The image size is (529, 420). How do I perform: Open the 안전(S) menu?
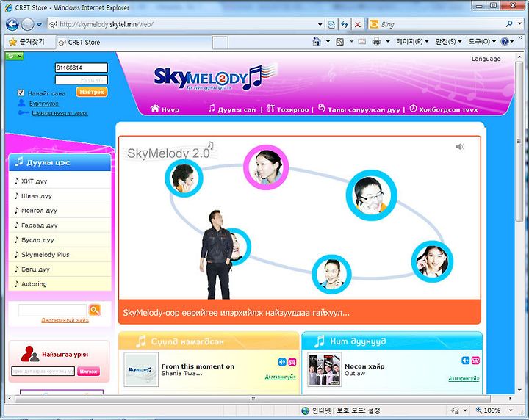pyautogui.click(x=448, y=41)
